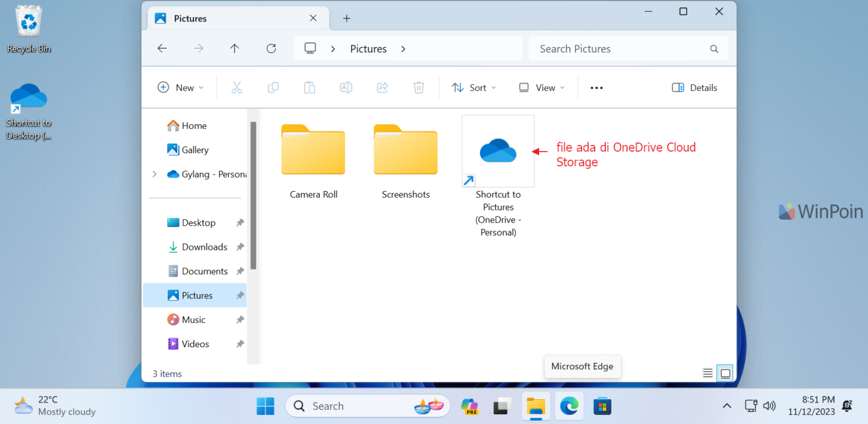Screen dimensions: 868x424
Task: Switch to large icons layout view
Action: 725,373
